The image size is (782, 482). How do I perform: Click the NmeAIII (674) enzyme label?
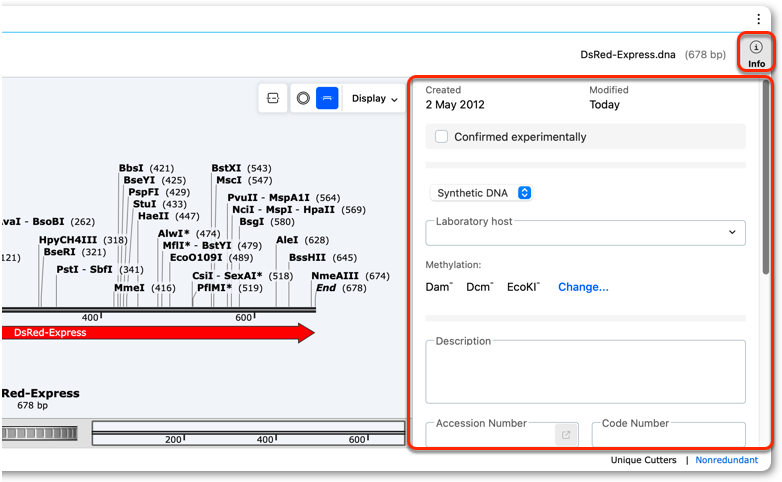pos(351,276)
